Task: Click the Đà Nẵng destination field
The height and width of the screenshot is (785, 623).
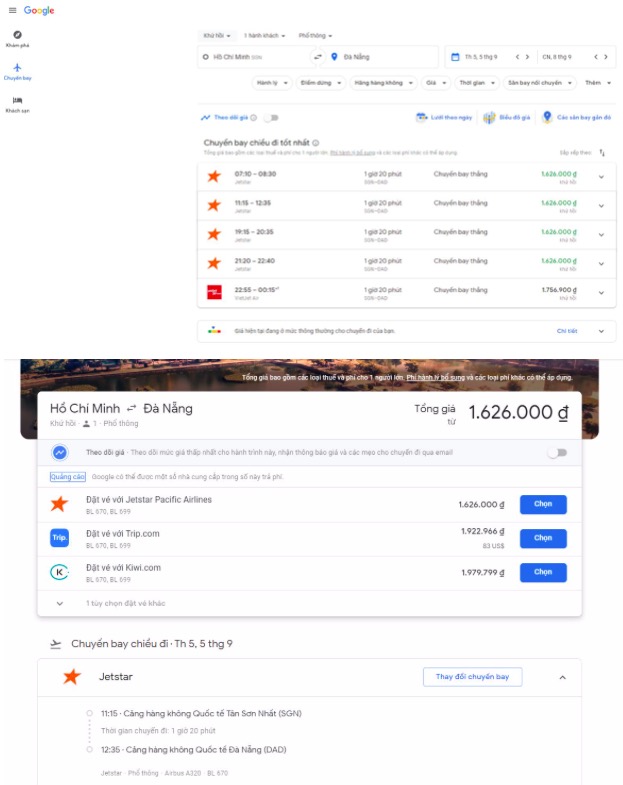Action: coord(383,57)
